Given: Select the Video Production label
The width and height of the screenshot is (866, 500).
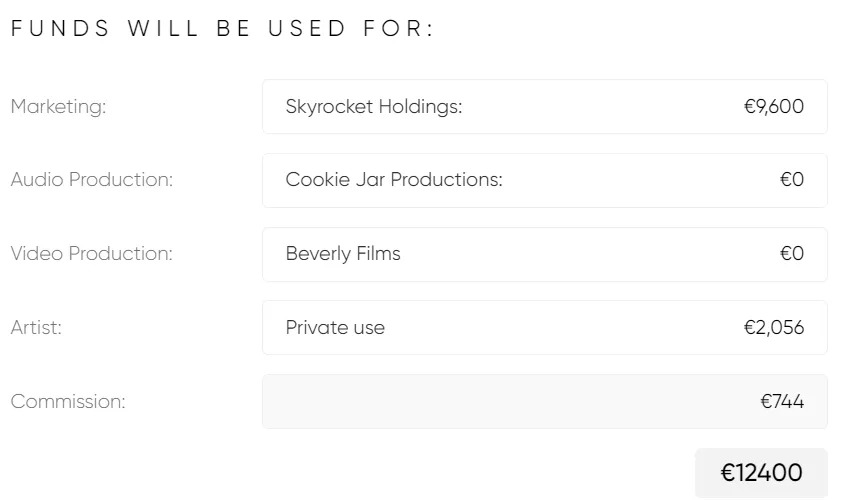Looking at the screenshot, I should click(92, 254).
